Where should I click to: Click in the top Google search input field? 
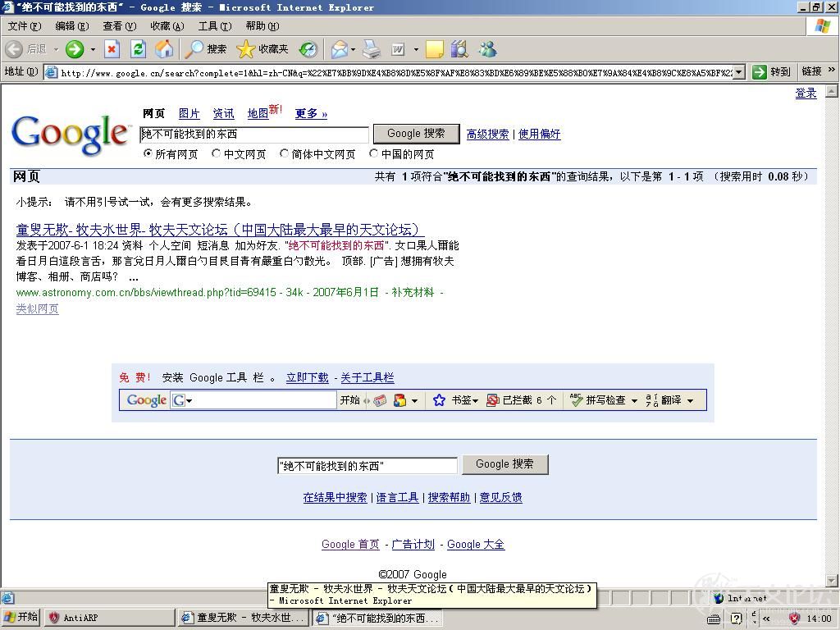point(254,134)
